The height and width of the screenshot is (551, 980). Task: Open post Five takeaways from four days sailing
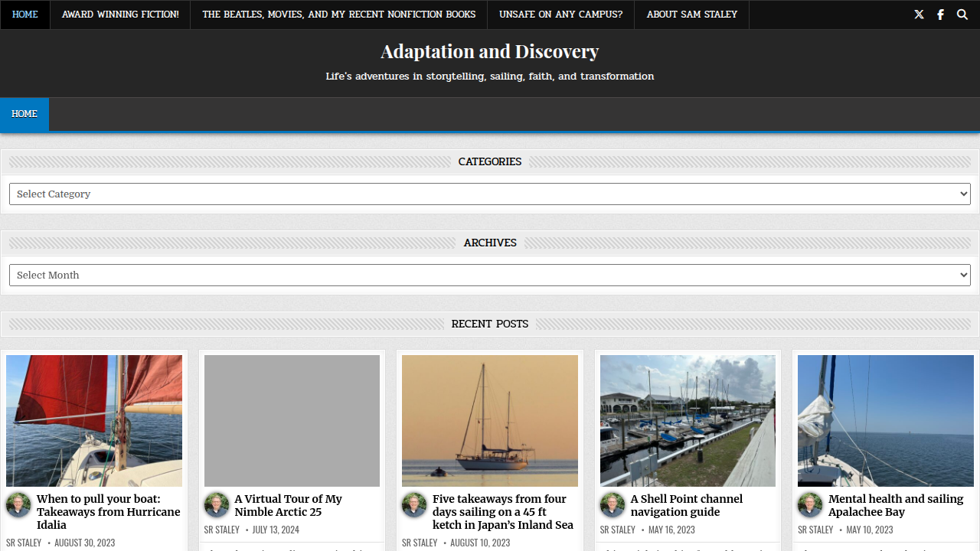click(503, 512)
